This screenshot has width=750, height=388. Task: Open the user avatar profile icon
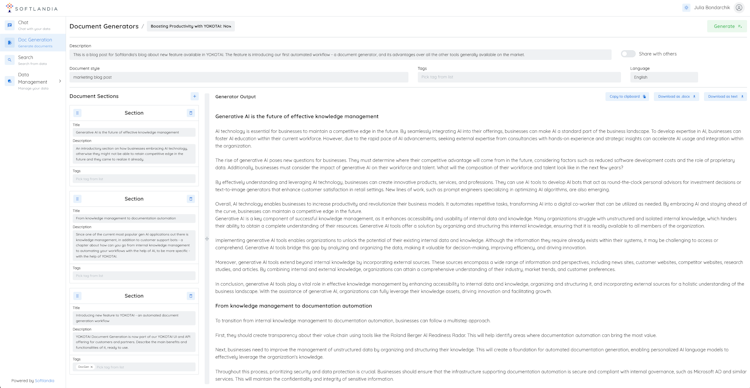(739, 8)
